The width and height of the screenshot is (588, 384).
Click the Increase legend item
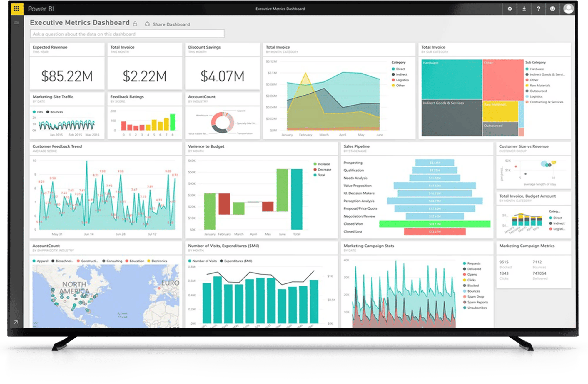322,164
